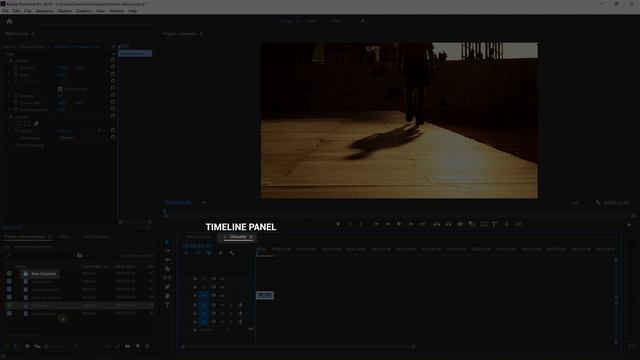
Task: Open Effects tab beside Project panel
Action: pos(64,237)
